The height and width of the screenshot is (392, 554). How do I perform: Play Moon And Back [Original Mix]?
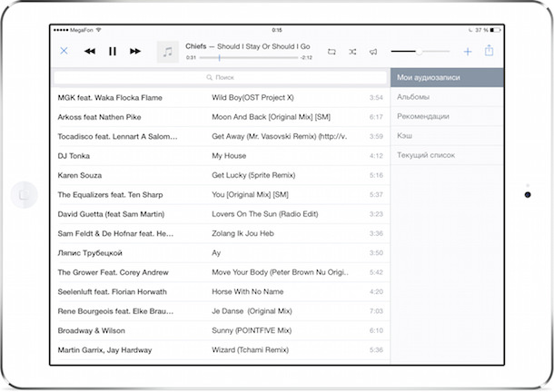(x=271, y=117)
